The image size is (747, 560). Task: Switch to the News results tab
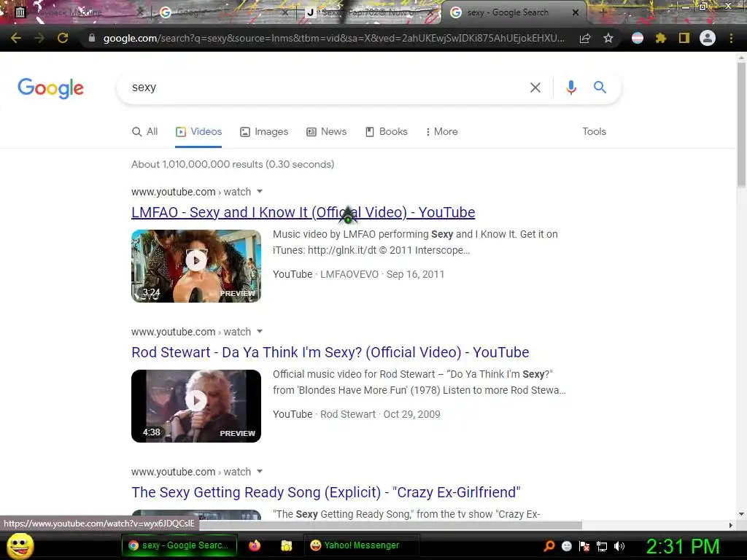tap(326, 131)
